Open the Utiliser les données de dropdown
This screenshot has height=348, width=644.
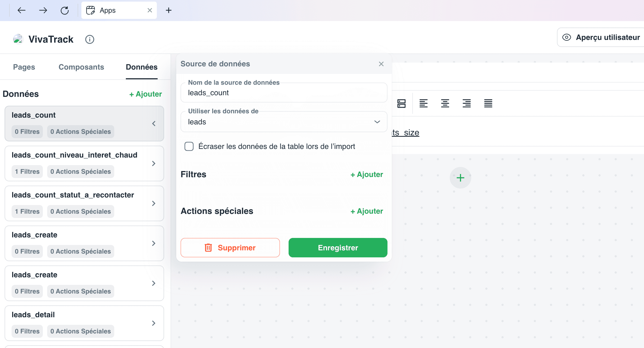coord(284,122)
